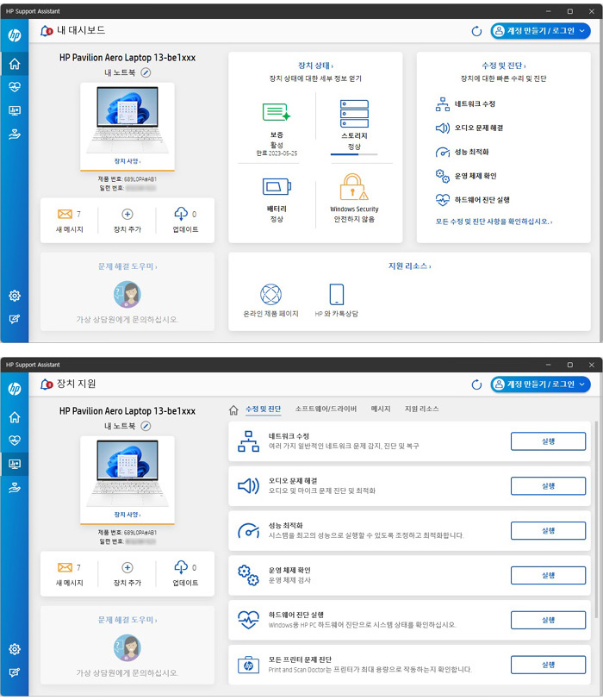Open device support monitor icon in top window sidebar
The height and width of the screenshot is (700, 603).
[x=15, y=110]
